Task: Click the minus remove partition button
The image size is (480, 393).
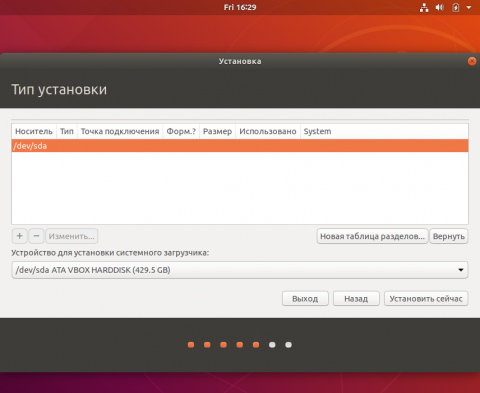Action: click(36, 236)
